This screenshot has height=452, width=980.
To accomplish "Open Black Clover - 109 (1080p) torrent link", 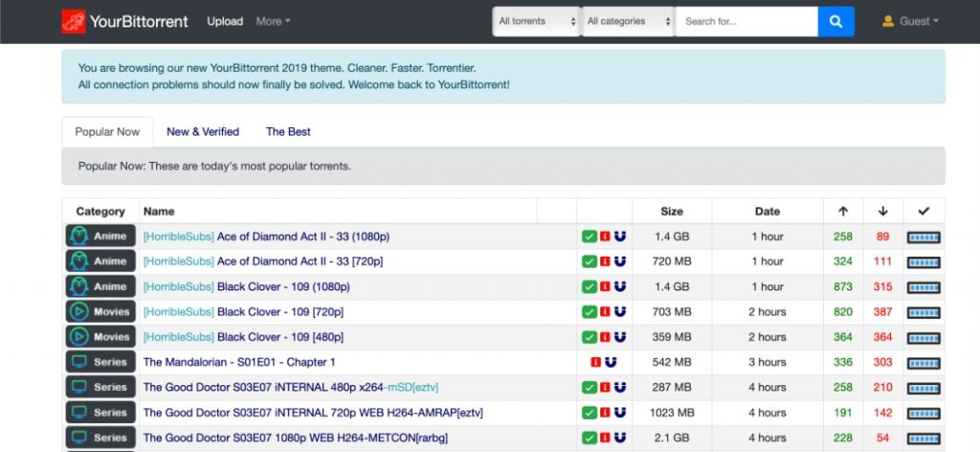I will 246,286.
